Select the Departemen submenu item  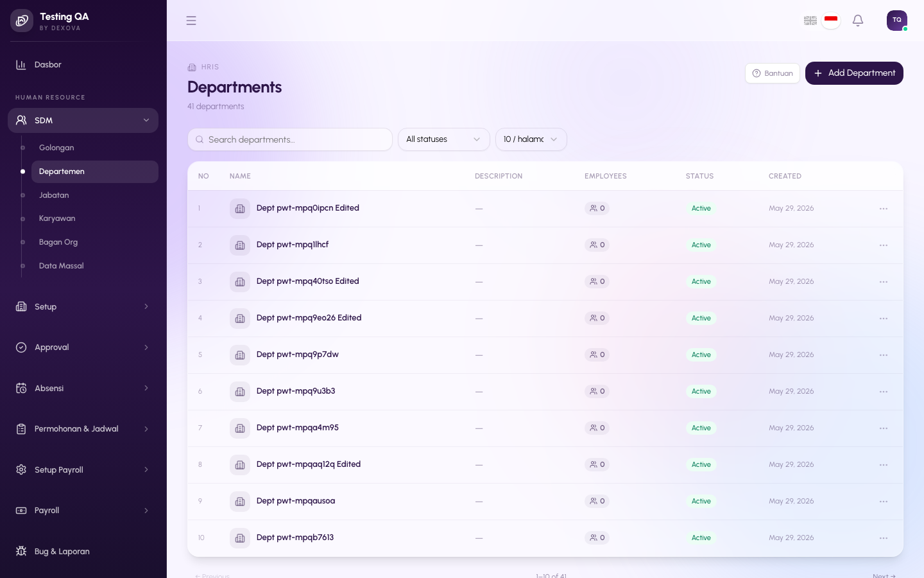[x=95, y=171]
